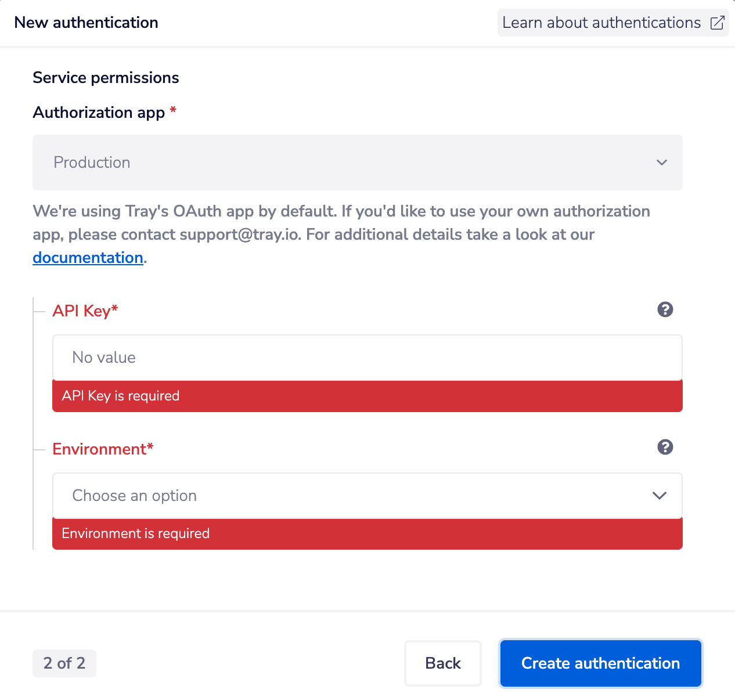The height and width of the screenshot is (700, 735).
Task: Click the external link icon beside Learn about authentications
Action: tap(716, 23)
